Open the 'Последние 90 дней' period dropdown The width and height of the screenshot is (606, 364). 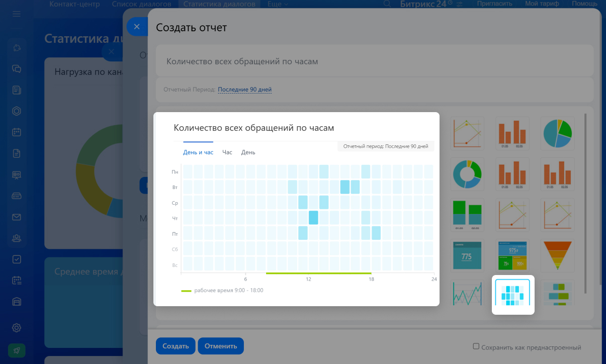244,89
